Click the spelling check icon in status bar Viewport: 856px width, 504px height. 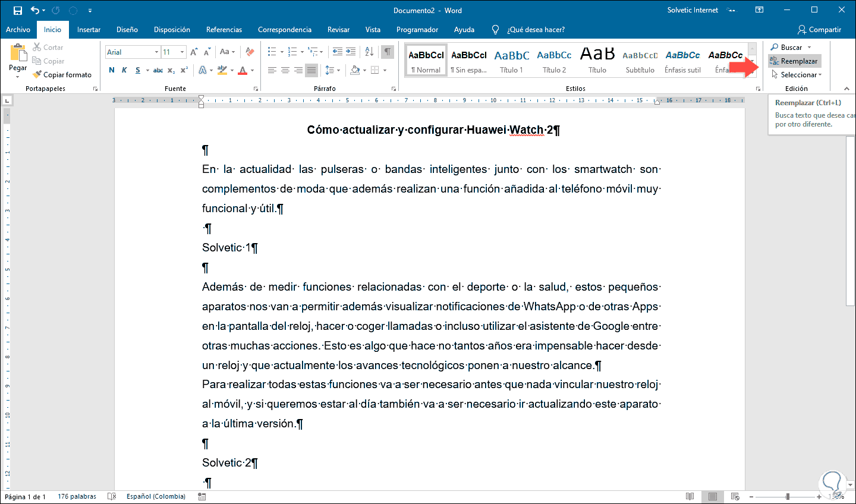click(112, 497)
